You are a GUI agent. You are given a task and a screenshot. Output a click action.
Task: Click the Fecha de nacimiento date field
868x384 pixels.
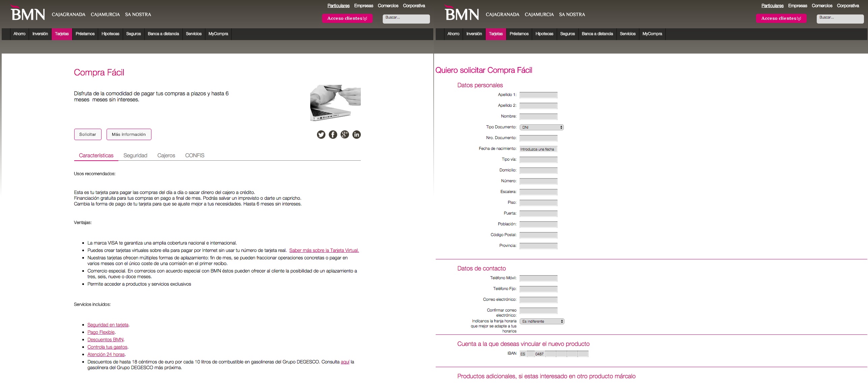pos(538,149)
